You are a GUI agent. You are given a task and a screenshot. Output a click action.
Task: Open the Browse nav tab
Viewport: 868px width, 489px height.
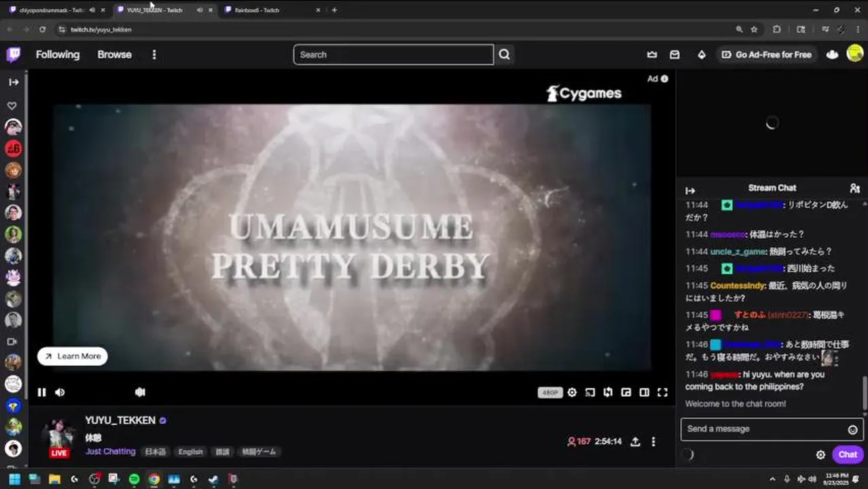pyautogui.click(x=114, y=54)
